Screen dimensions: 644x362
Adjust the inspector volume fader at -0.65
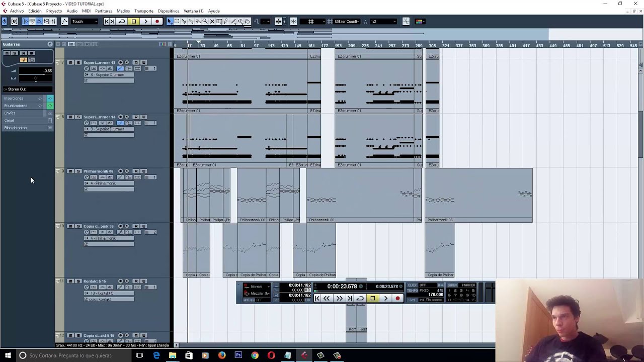[35, 70]
